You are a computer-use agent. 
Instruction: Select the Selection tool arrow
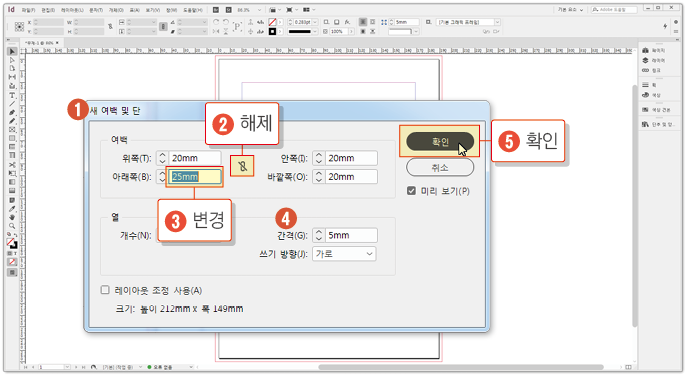12,52
